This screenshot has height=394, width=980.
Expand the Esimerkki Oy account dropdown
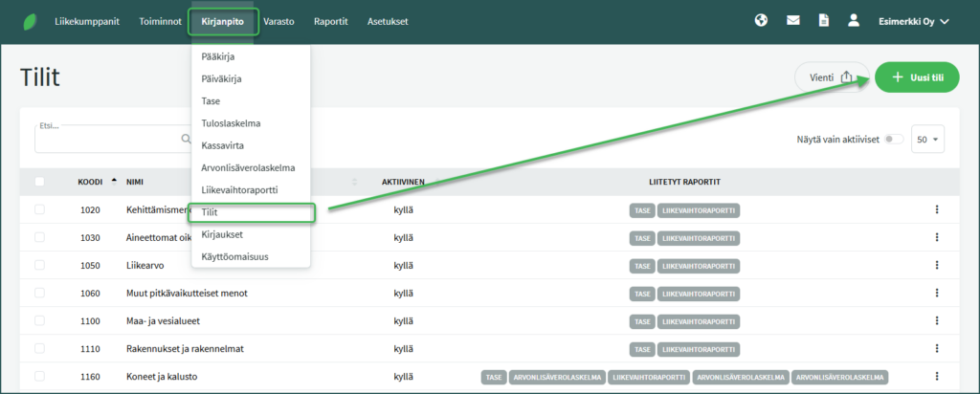click(x=913, y=21)
